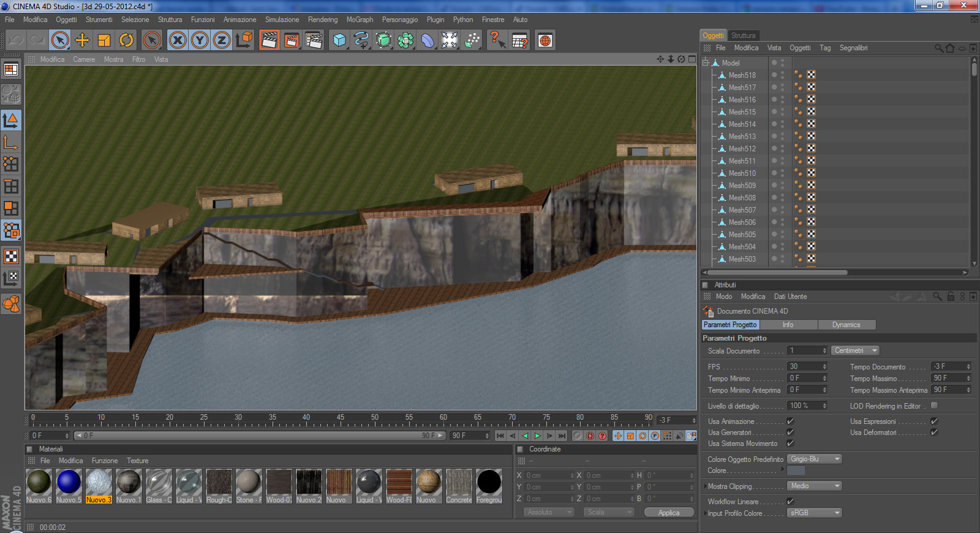Add a Cube primitive object
Viewport: 980px width, 533px height.
(x=339, y=40)
